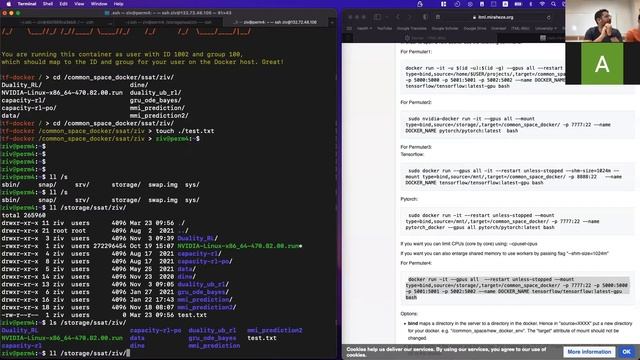Open the Shell menu
The image size is (640, 360).
[48, 4]
